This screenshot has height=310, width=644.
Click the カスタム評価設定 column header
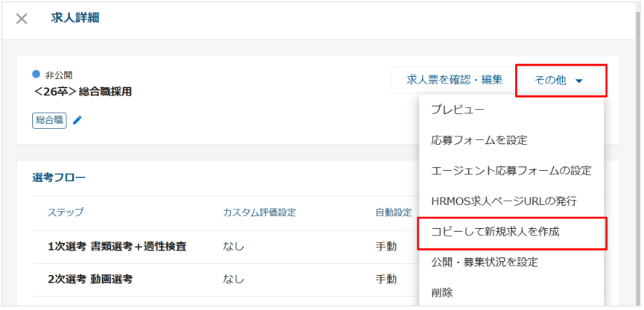coord(259,213)
